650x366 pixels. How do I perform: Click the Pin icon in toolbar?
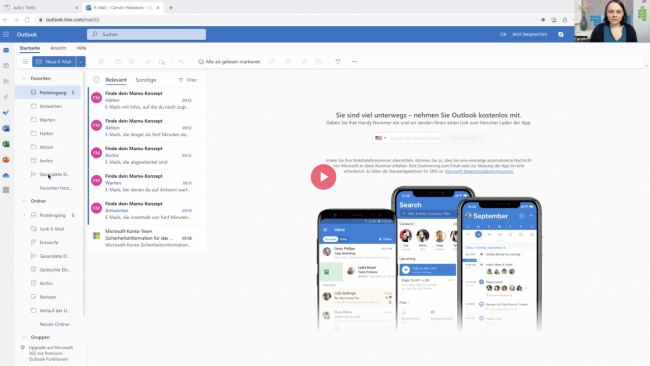[x=304, y=61]
